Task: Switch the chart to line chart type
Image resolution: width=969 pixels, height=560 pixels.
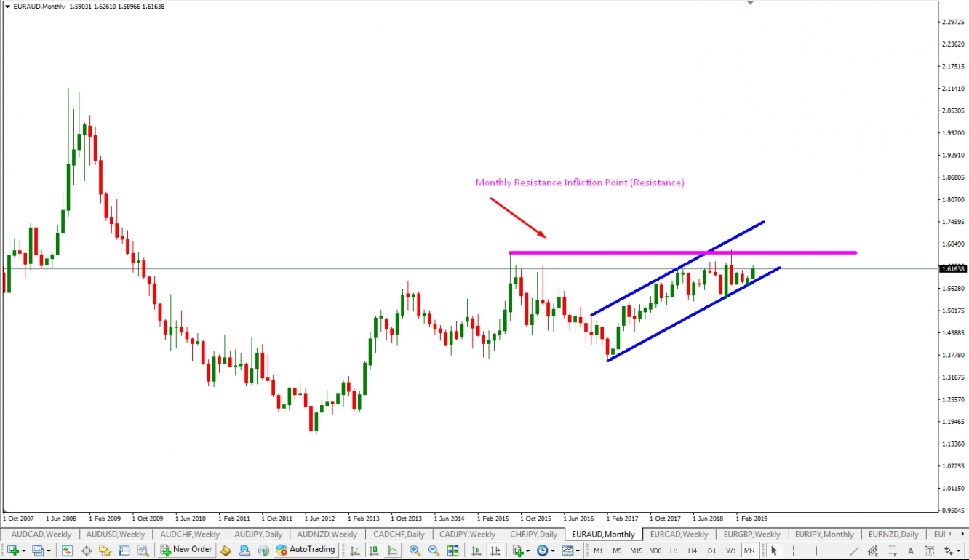Action: coord(392,551)
